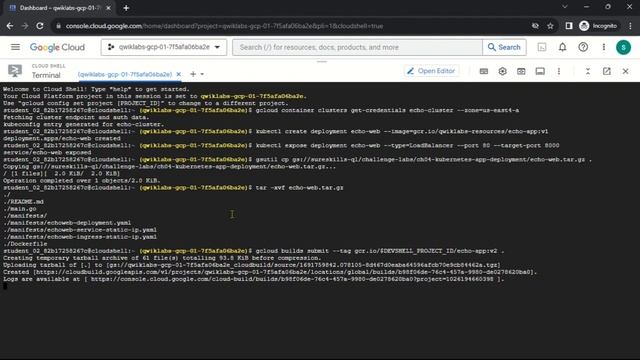Viewport: 640px width, 360px height.
Task: Click the site lock icon in address bar
Action: [58, 26]
